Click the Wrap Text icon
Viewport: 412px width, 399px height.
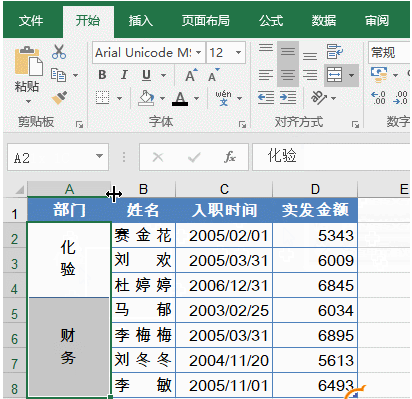click(334, 52)
